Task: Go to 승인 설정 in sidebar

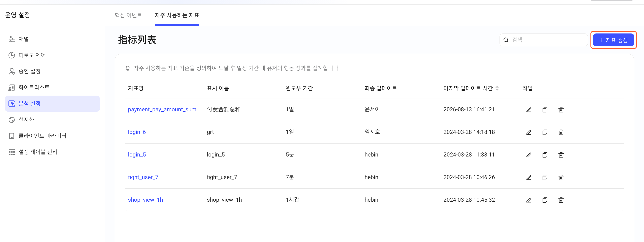Action: 52,71
